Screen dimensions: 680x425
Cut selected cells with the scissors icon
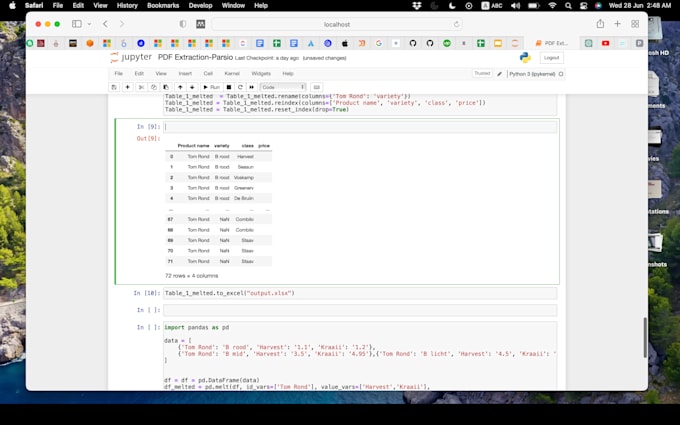141,87
